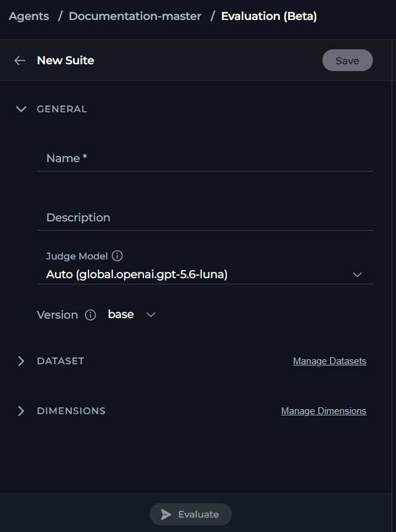Click the paper plane Evaluate icon
396x532 pixels.
click(x=166, y=515)
